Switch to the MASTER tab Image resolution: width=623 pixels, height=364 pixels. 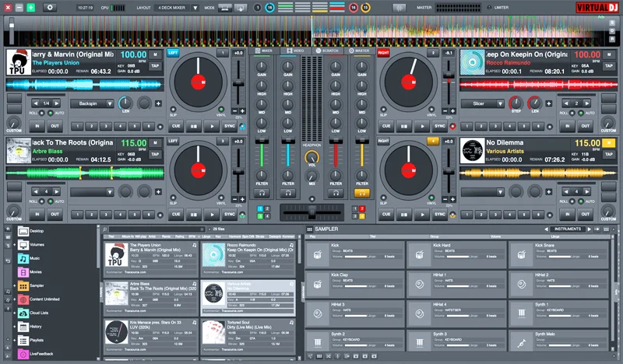[x=359, y=51]
